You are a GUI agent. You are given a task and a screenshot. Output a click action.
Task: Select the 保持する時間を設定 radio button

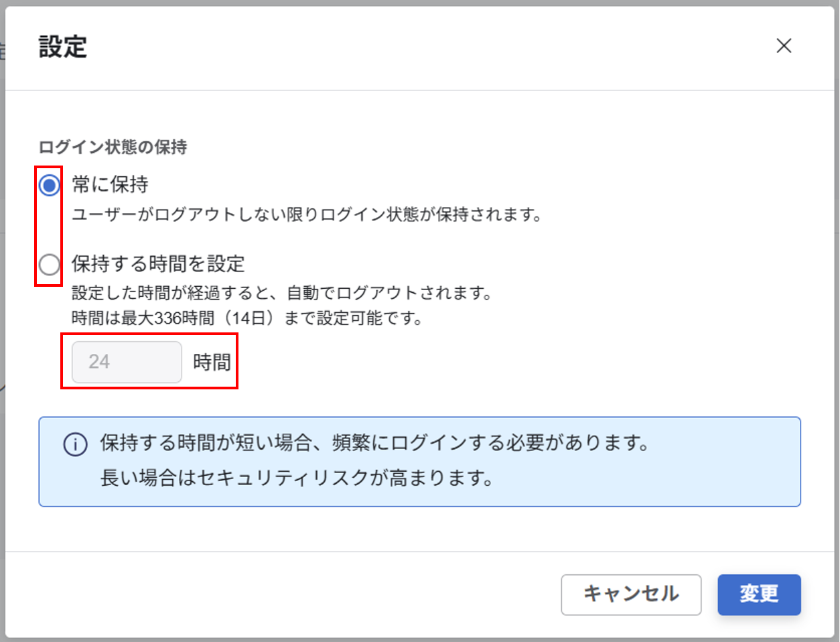(x=49, y=265)
